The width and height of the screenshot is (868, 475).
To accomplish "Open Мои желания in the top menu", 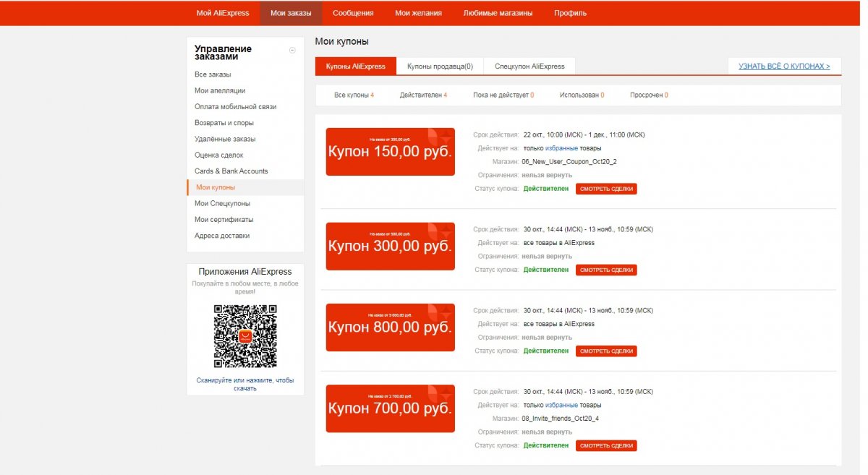I will click(x=418, y=13).
